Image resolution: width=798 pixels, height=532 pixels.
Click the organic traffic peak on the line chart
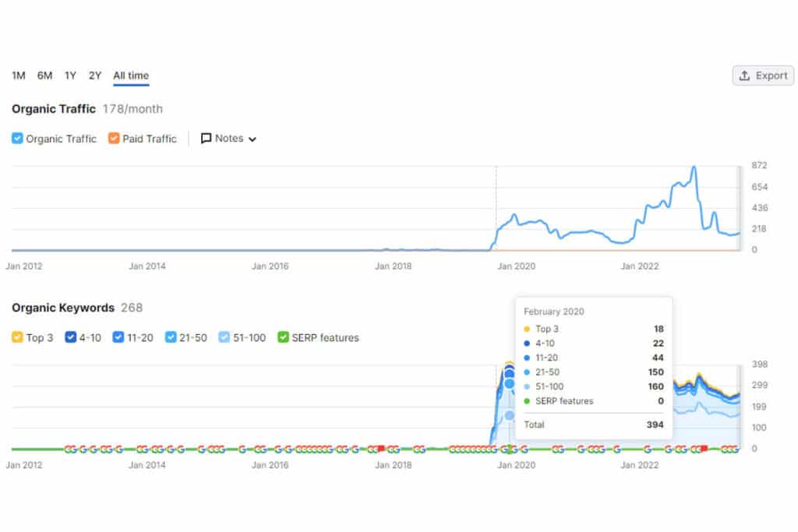coord(694,167)
